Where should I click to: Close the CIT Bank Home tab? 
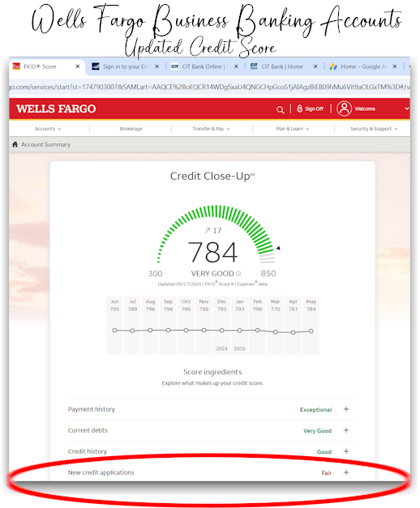[x=315, y=66]
